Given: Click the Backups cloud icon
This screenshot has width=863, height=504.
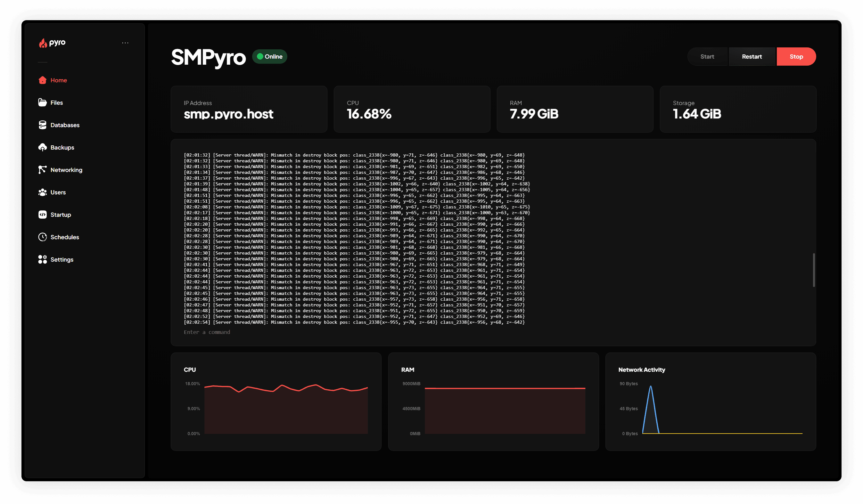Looking at the screenshot, I should pos(43,147).
